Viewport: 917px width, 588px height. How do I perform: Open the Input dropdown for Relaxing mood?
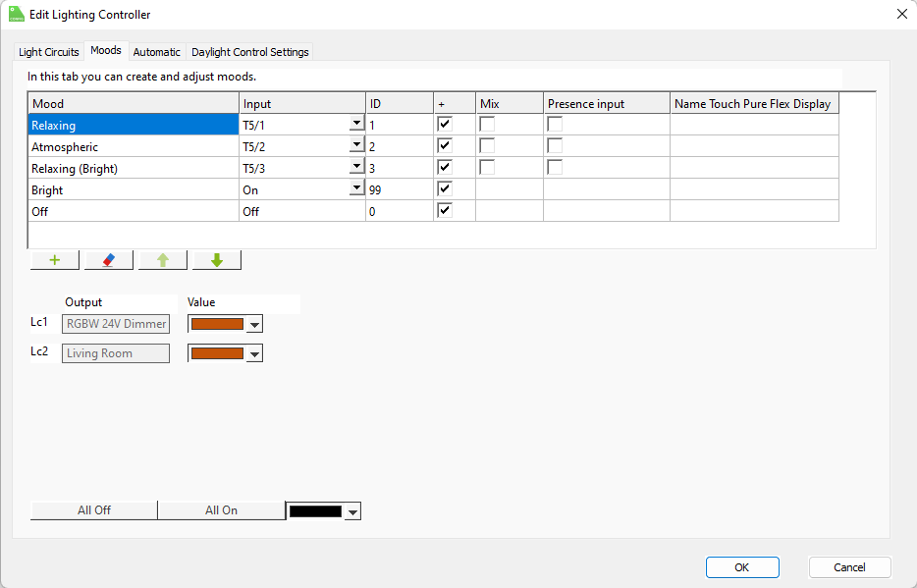click(x=355, y=125)
